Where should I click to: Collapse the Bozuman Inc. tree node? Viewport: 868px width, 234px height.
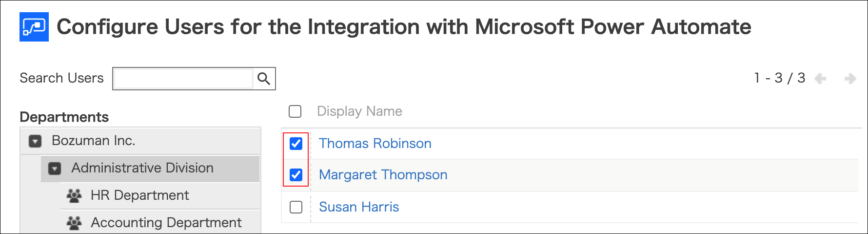point(35,141)
